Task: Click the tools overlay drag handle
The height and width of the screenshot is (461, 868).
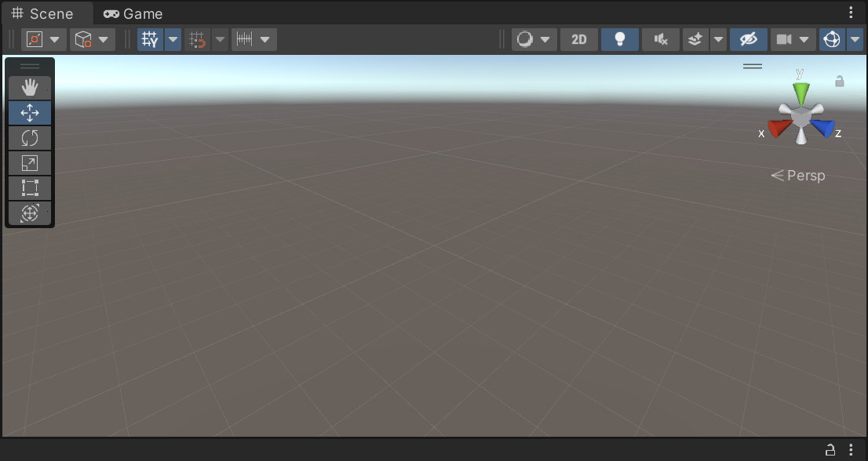Action: click(x=30, y=67)
